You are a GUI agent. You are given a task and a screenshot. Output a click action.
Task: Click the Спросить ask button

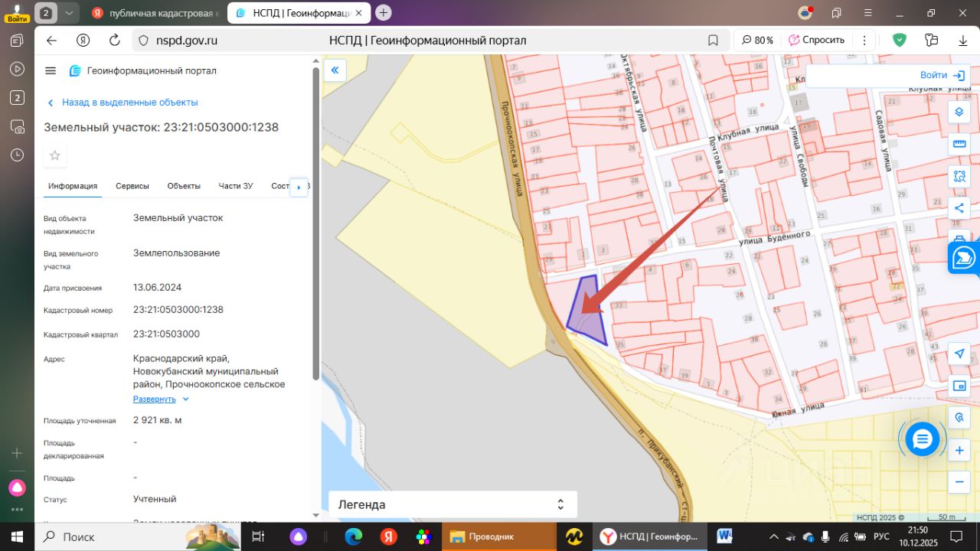pos(817,40)
